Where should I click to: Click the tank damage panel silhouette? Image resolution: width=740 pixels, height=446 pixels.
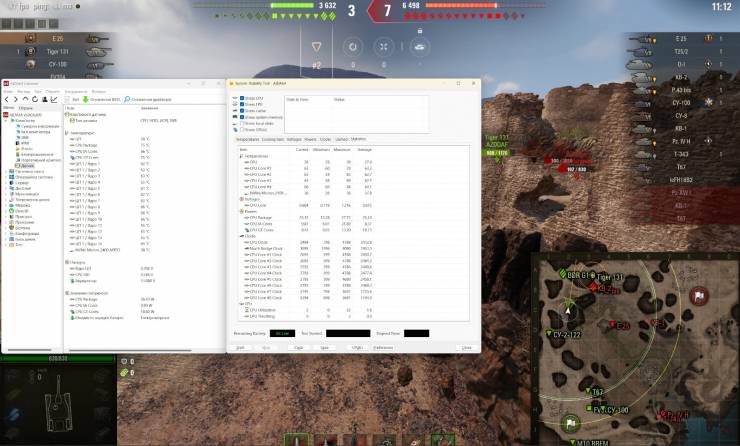click(58, 404)
